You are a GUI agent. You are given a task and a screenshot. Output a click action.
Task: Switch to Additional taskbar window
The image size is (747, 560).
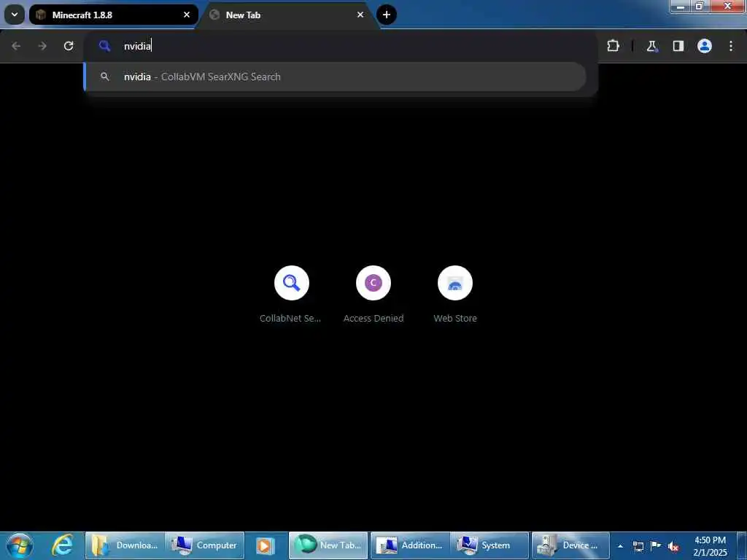[x=410, y=545]
